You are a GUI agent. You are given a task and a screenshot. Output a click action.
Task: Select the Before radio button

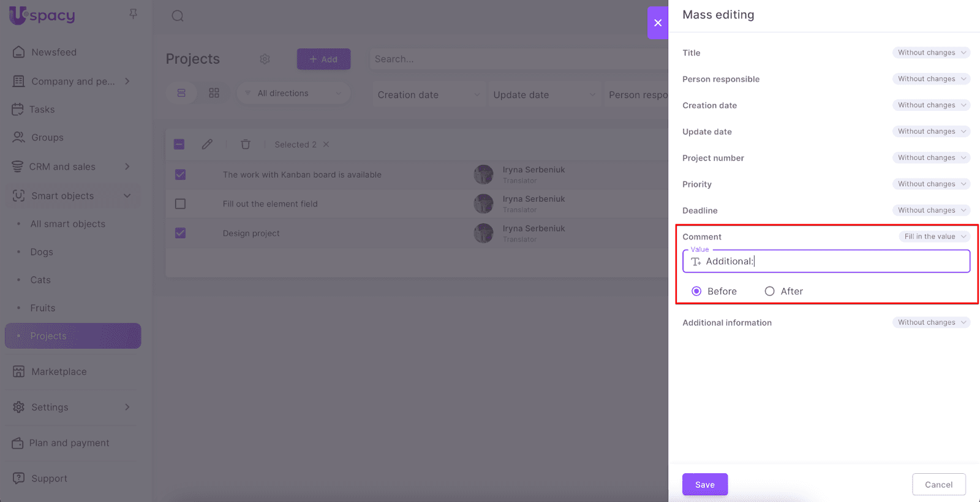click(696, 291)
